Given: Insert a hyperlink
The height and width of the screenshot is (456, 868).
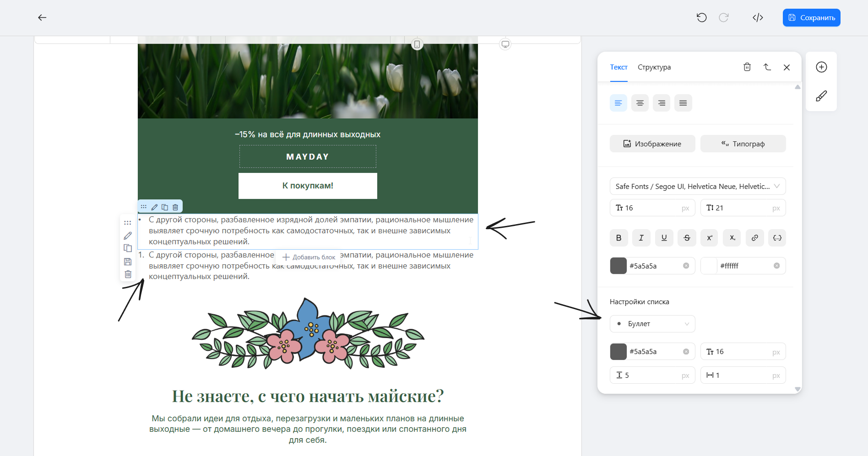Looking at the screenshot, I should coord(754,238).
